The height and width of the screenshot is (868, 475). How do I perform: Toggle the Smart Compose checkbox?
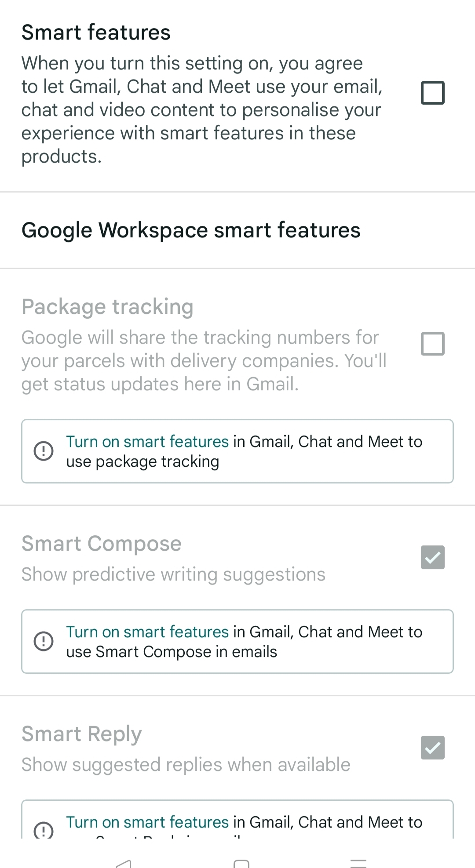432,557
